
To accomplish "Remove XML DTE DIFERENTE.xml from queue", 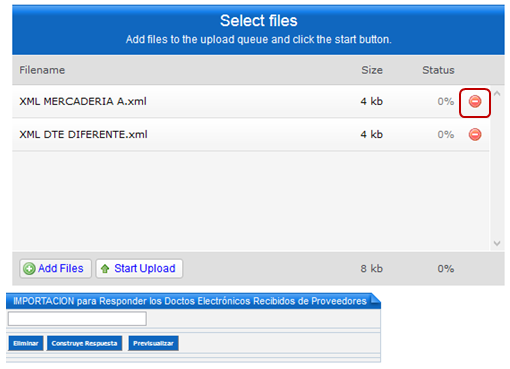I will click(x=475, y=135).
